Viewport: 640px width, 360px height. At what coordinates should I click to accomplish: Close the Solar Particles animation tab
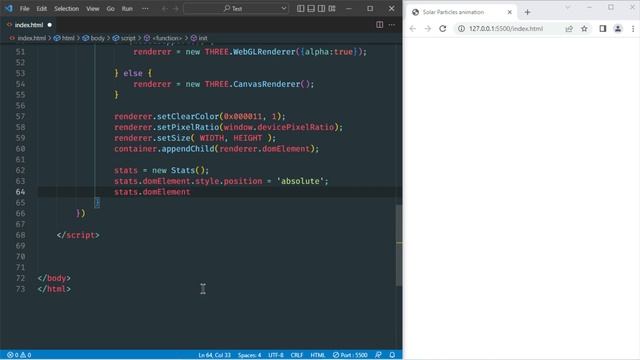pos(509,12)
